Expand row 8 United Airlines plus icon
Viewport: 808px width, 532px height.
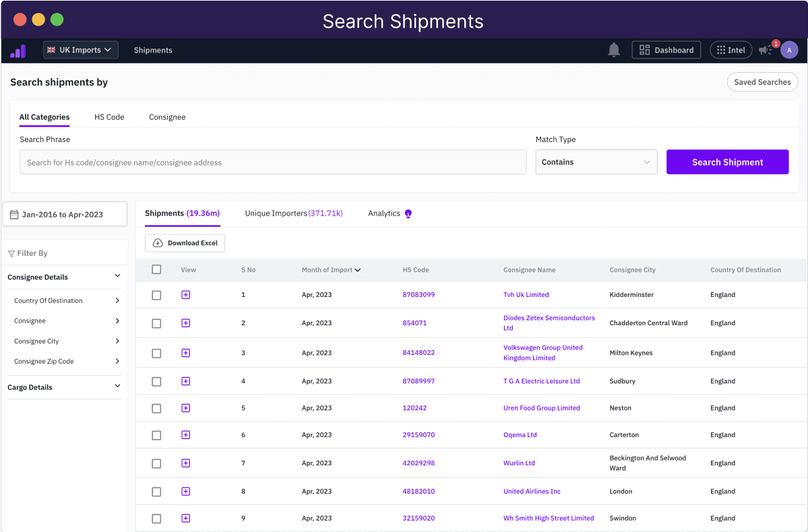(x=186, y=492)
